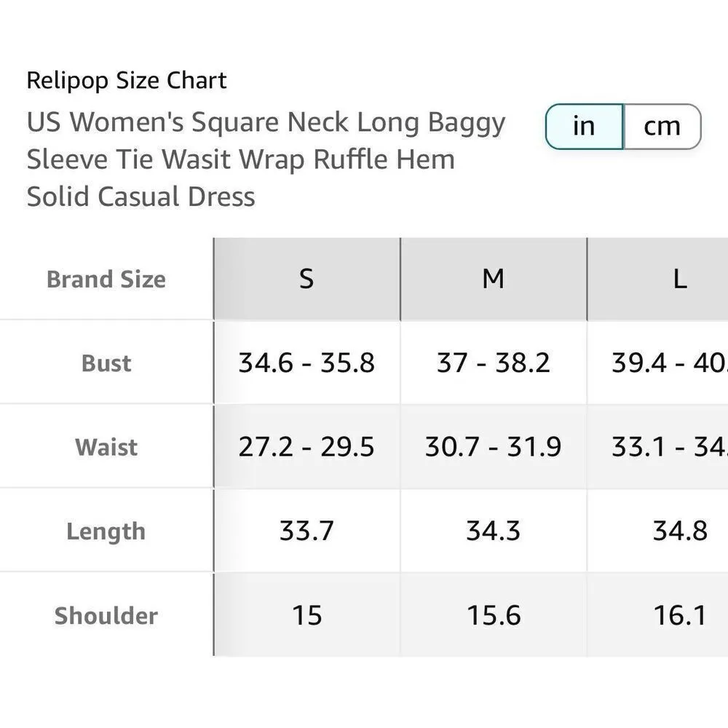Viewport: 728px width, 728px height.
Task: Select the M size column header
Action: click(x=494, y=279)
